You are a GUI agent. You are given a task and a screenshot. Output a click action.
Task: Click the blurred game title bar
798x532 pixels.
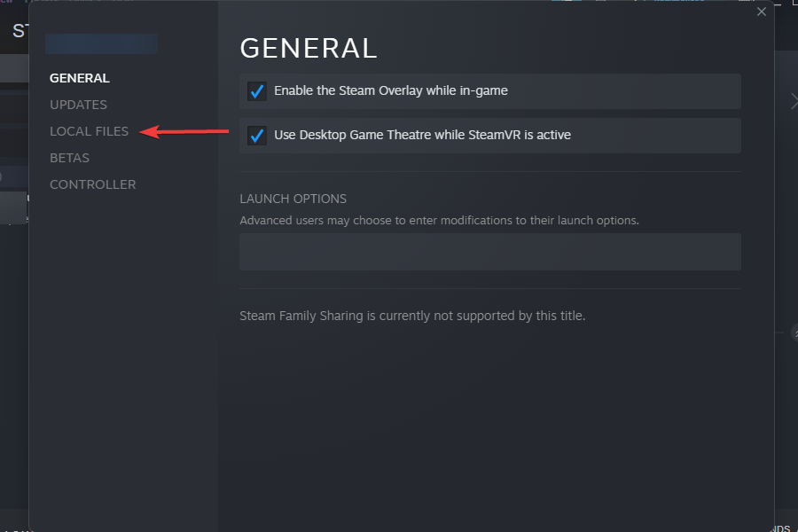coord(101,43)
